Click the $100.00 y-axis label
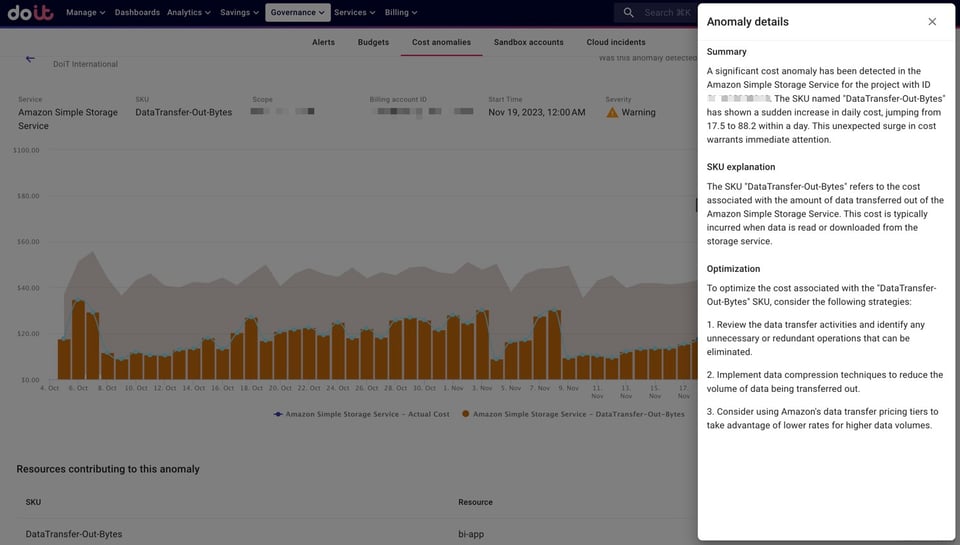The image size is (960, 545). (26, 150)
